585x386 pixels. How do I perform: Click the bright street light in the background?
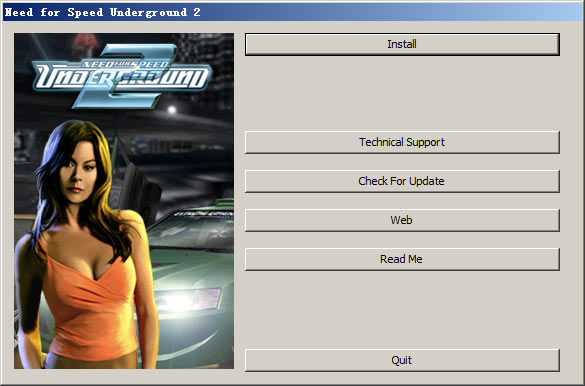coord(172,110)
